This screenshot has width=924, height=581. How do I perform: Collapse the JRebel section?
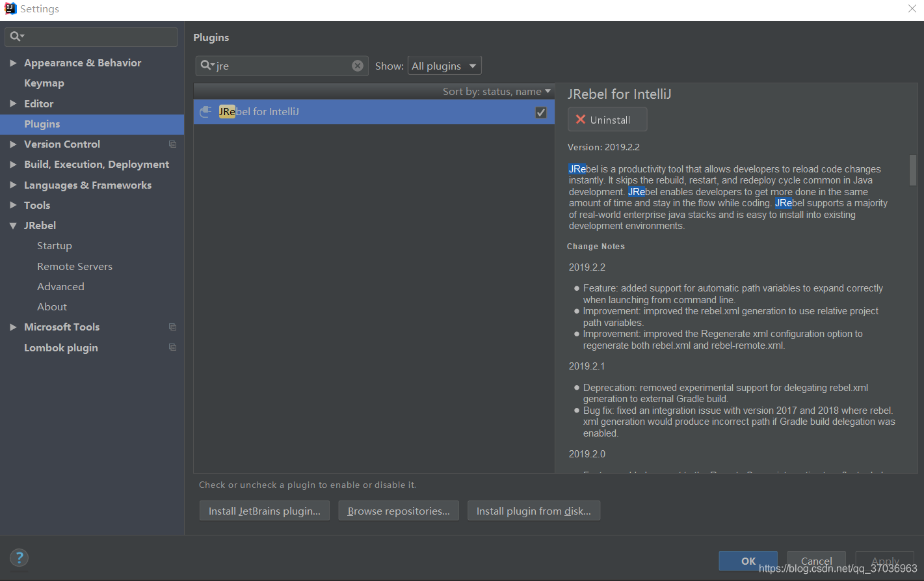click(13, 225)
